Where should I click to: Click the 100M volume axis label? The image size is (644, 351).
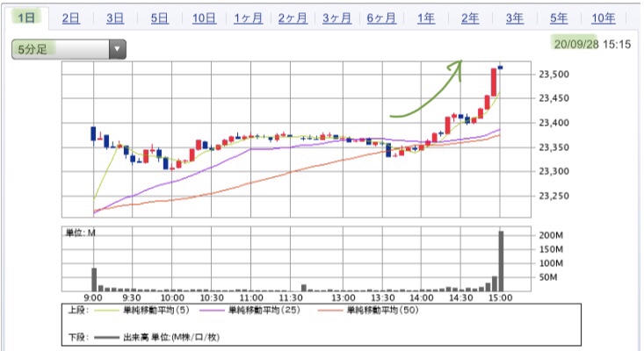point(551,263)
